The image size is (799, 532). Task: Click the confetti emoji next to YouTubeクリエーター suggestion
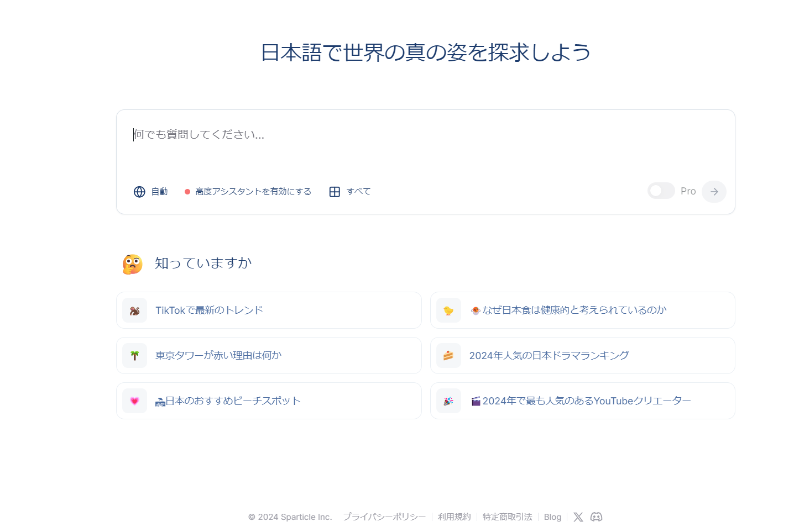pyautogui.click(x=448, y=401)
